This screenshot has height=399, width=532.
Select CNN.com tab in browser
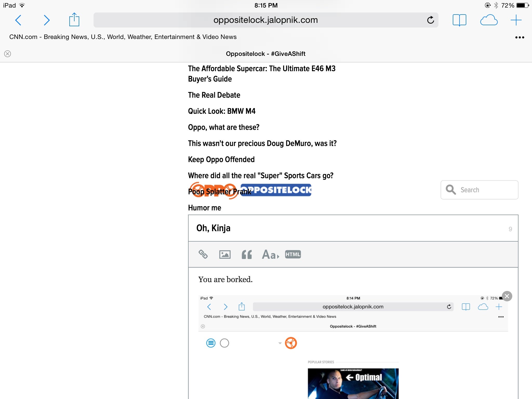coord(123,37)
